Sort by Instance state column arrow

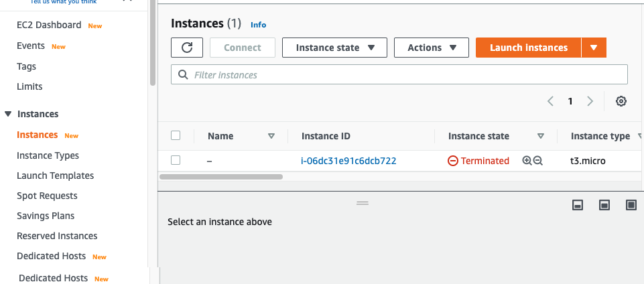pyautogui.click(x=541, y=136)
